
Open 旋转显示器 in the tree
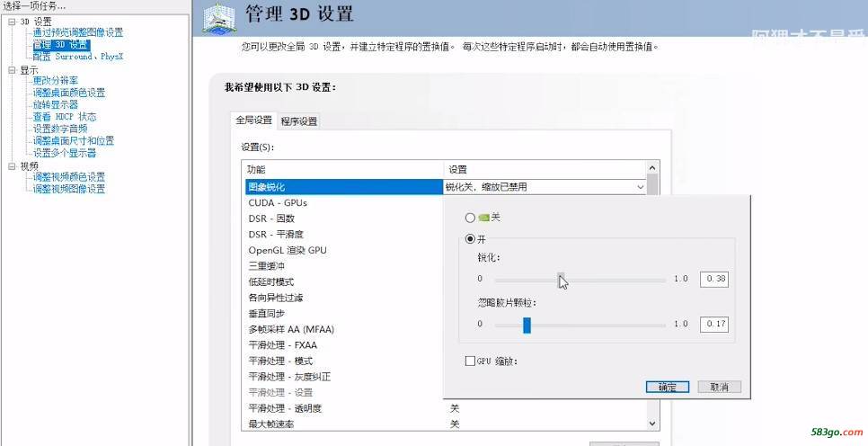click(56, 104)
